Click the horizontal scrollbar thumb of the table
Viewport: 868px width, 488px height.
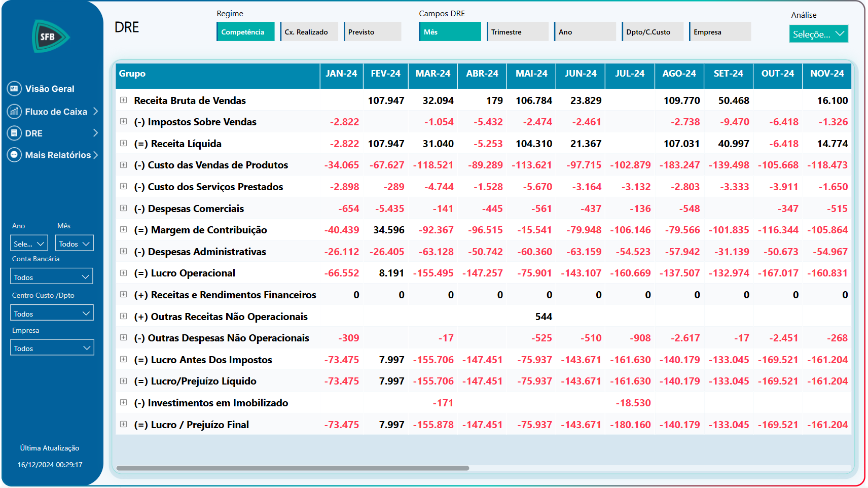coord(293,468)
